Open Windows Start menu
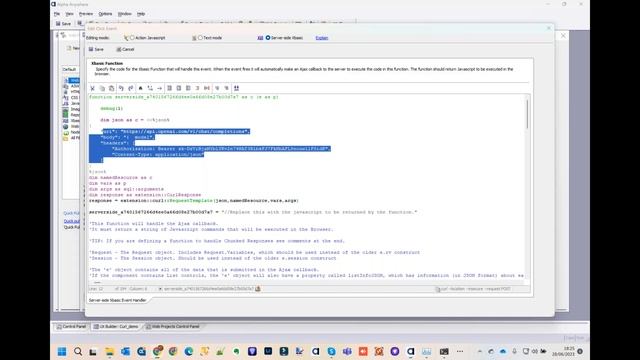The height and width of the screenshot is (360, 640). pos(62,351)
